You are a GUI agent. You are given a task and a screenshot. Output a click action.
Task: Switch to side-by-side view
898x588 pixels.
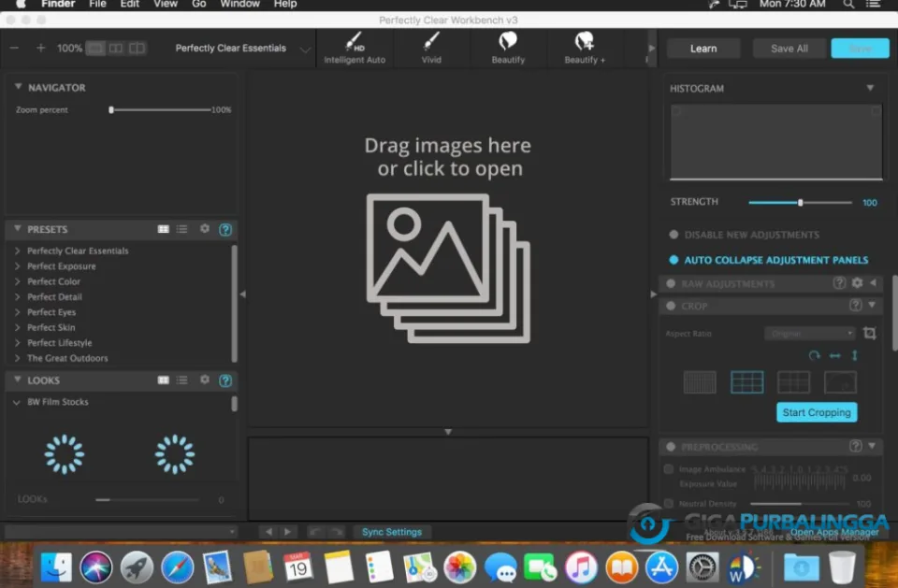pos(116,48)
